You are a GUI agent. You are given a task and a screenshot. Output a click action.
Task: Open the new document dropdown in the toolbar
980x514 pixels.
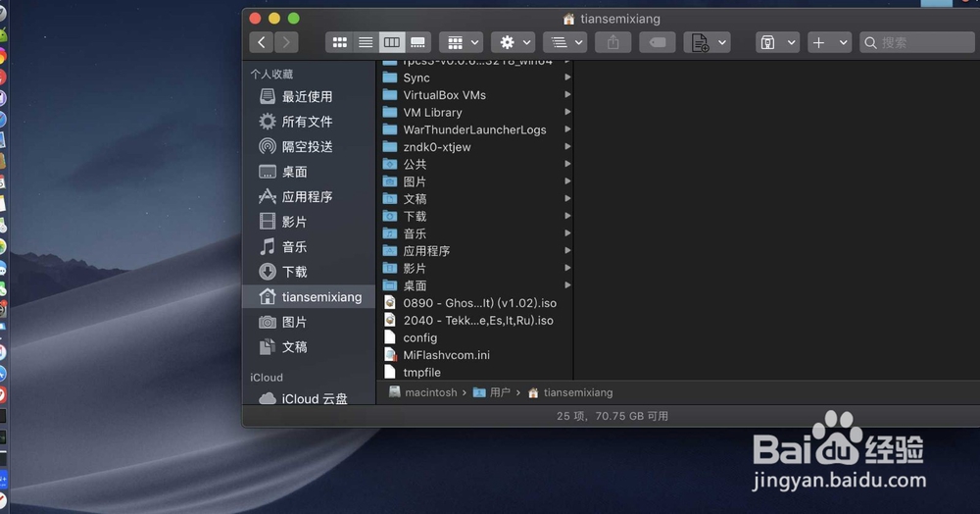[707, 42]
